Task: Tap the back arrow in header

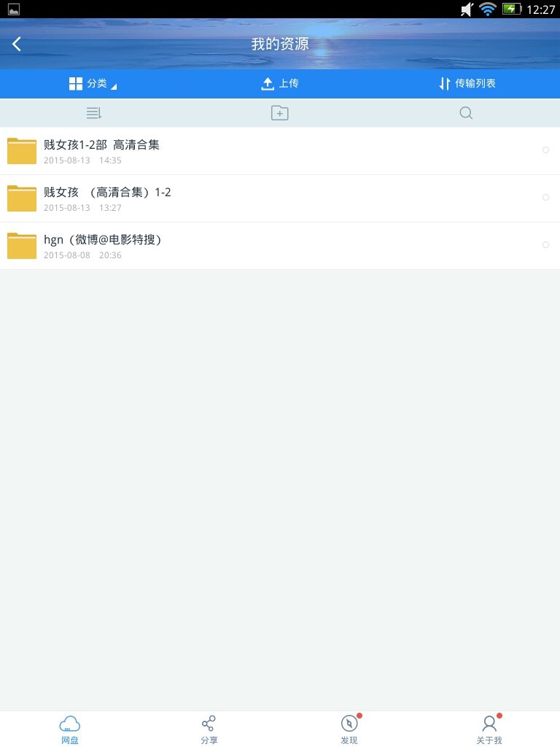Action: coord(17,44)
